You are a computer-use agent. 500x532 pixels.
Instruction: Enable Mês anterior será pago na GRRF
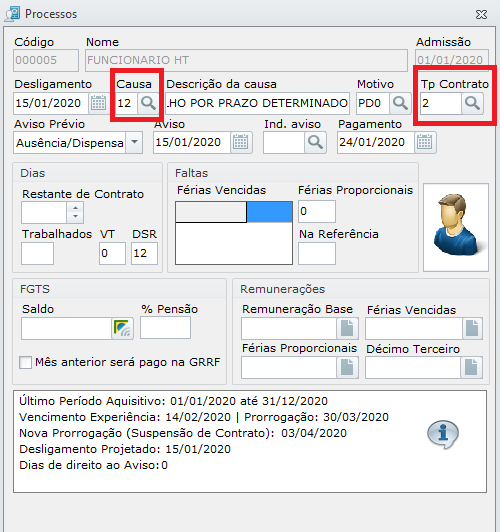(26, 362)
